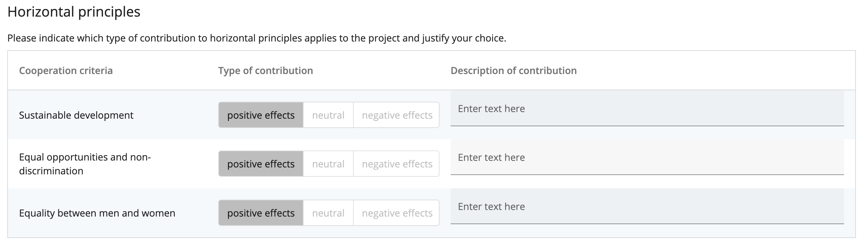This screenshot has height=247, width=868.
Task: Choose negative effects for Equality between men and women
Action: (x=397, y=213)
